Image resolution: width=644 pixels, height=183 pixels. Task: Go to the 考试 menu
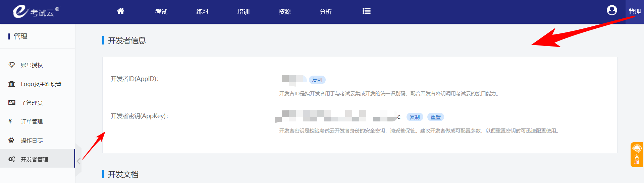(x=161, y=12)
